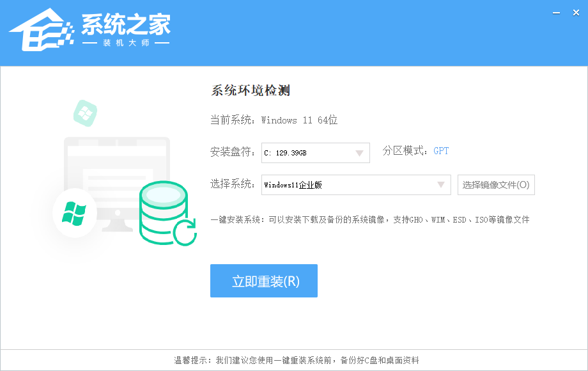The height and width of the screenshot is (371, 588).
Task: Click the 立即重装(R) reinstall button
Action: tap(263, 280)
